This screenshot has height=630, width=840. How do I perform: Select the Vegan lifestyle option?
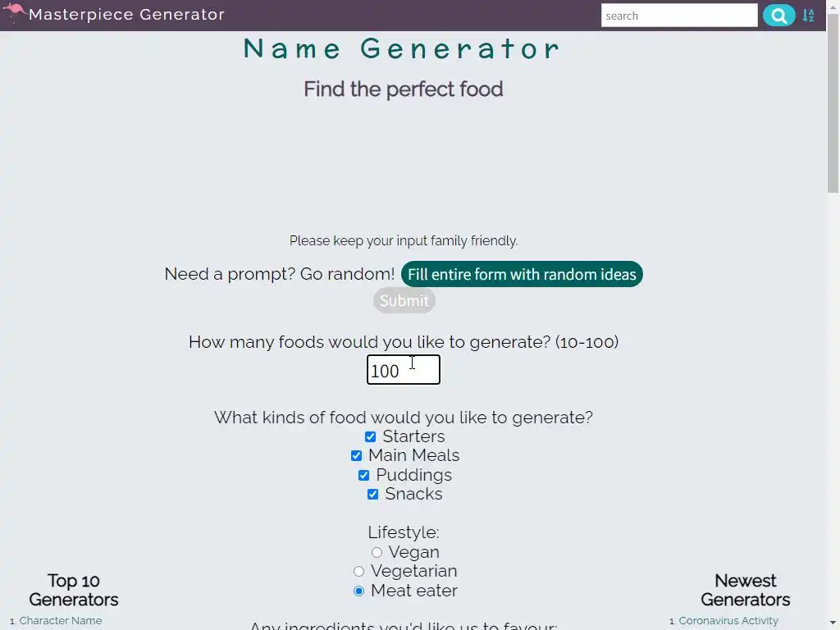[x=377, y=553]
